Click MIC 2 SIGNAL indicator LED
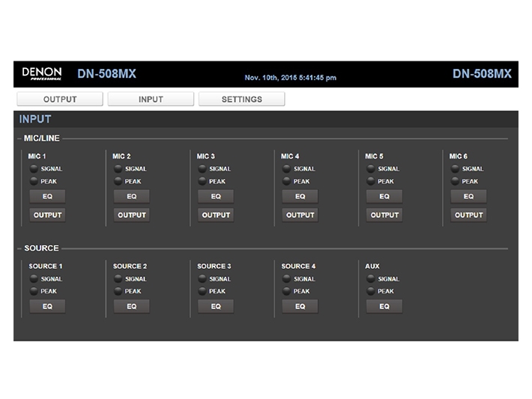532x399 pixels. tap(118, 168)
